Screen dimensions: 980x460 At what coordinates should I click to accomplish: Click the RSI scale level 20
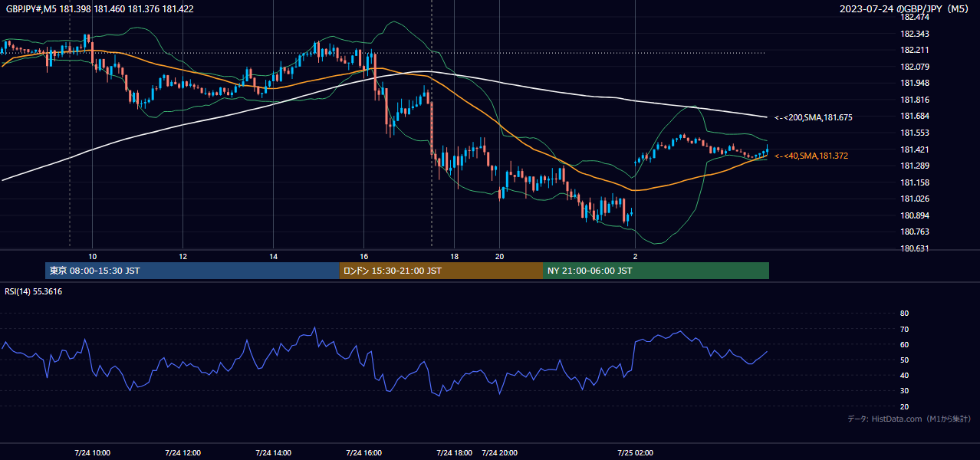click(904, 406)
